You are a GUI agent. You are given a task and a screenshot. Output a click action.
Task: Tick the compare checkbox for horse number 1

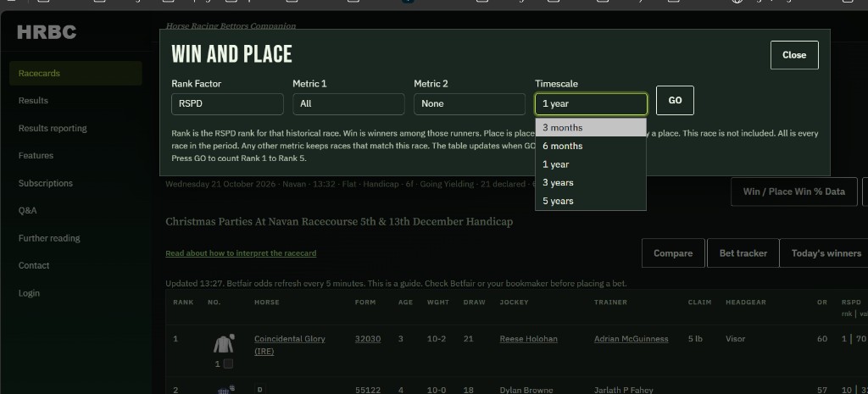(x=228, y=363)
